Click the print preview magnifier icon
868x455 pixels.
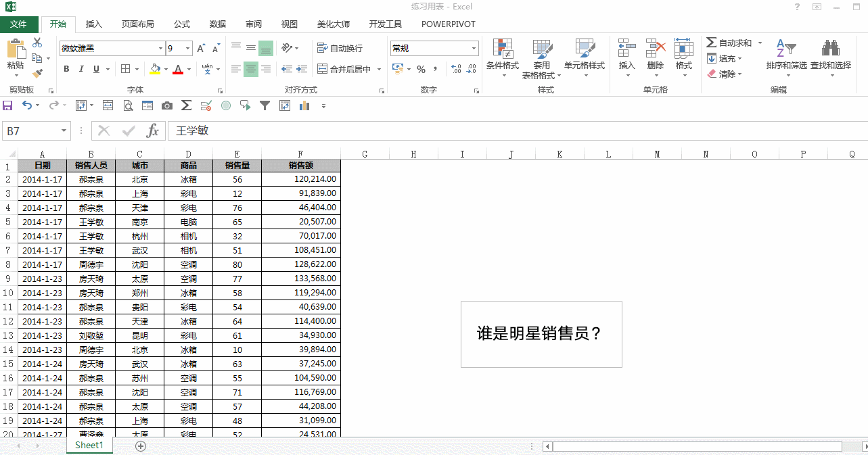[128, 105]
